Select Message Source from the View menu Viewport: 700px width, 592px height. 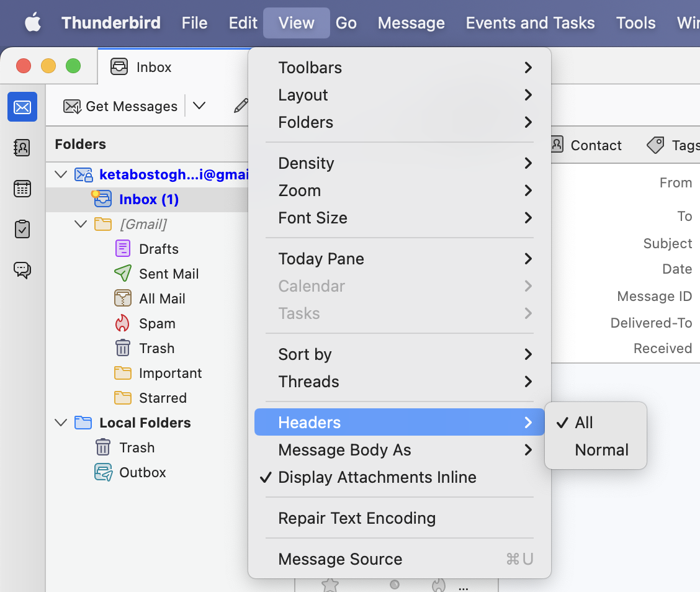point(340,558)
